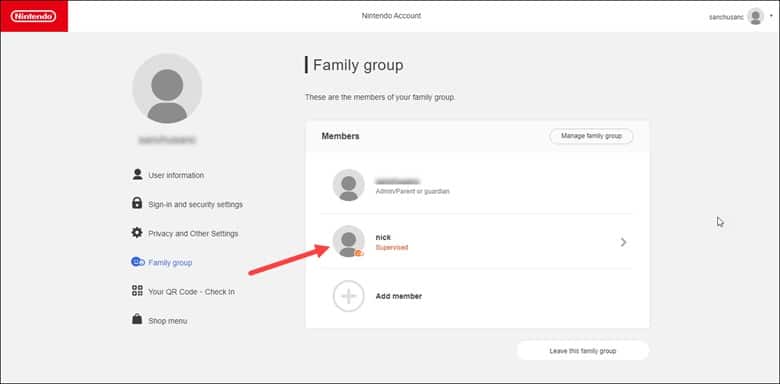Click the Admin/Parent or guardian label
Viewport: 780px width, 384px height.
tap(412, 191)
